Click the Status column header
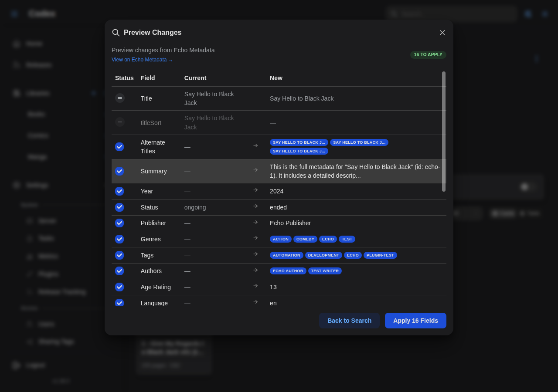558x392 pixels. [x=124, y=78]
